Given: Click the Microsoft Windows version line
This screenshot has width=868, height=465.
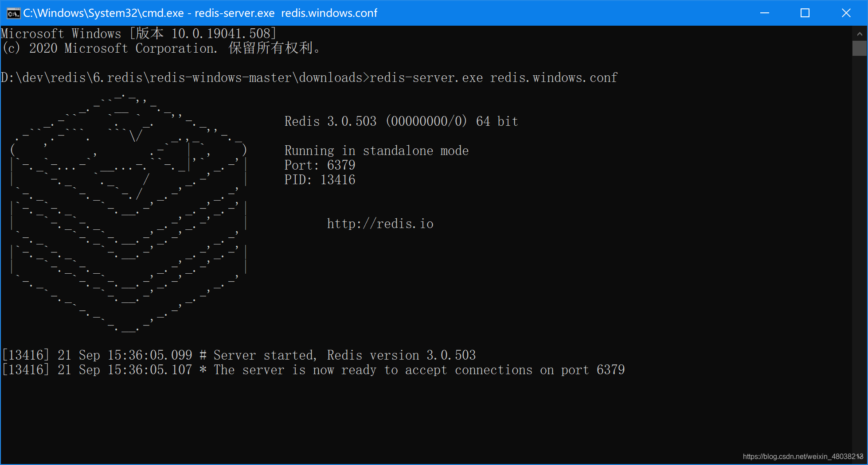Looking at the screenshot, I should click(139, 34).
